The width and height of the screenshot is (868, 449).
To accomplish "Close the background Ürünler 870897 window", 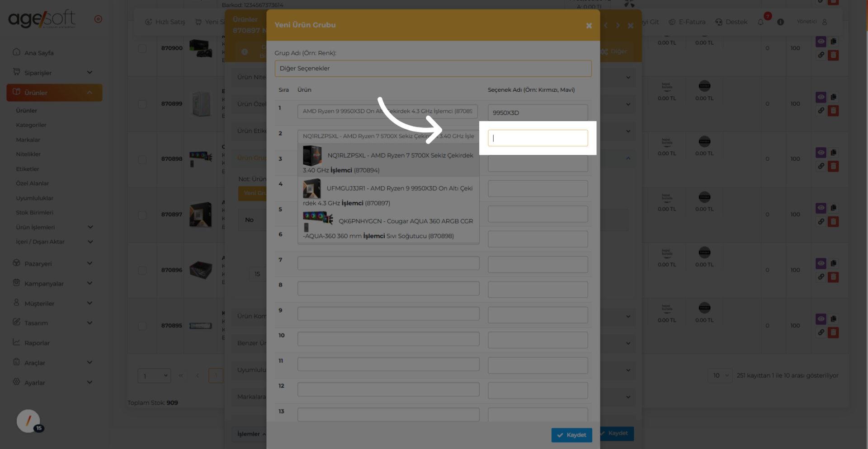I will point(630,26).
